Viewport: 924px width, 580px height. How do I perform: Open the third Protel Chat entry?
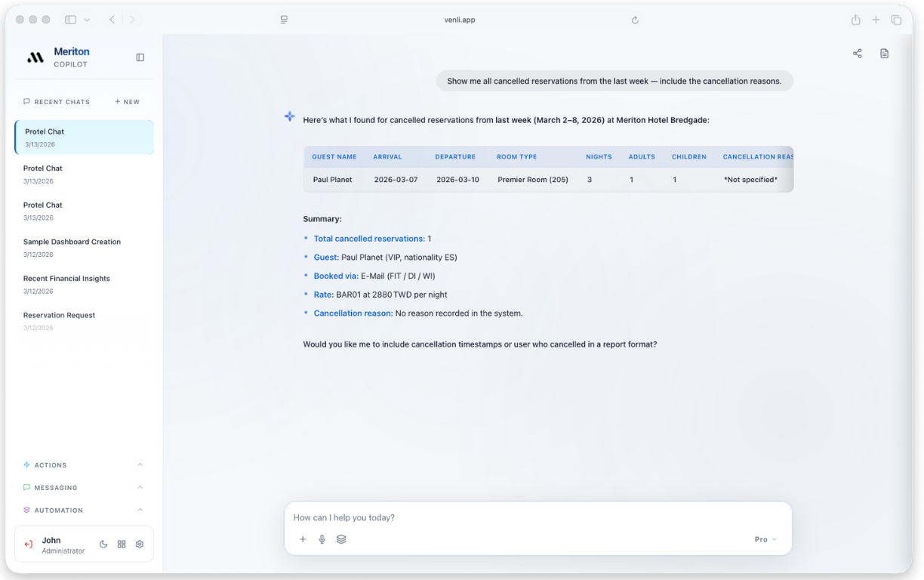click(x=84, y=211)
